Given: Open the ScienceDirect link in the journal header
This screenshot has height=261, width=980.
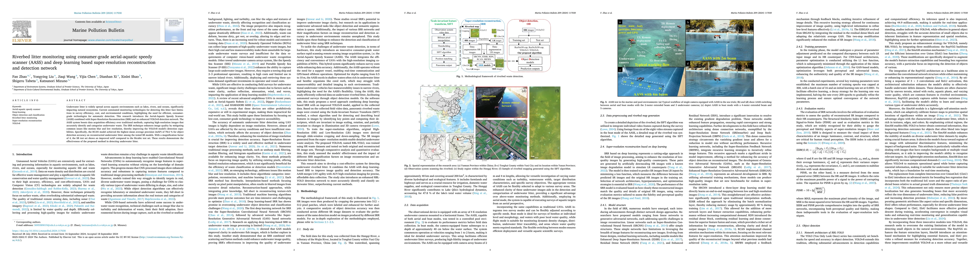Looking at the screenshot, I should coord(113,22).
